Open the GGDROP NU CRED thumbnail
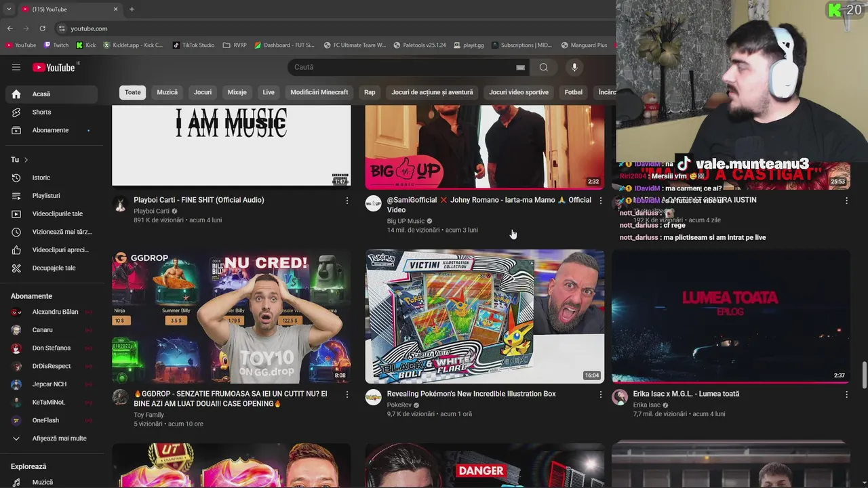Screen dimensions: 868x488 coord(231,317)
